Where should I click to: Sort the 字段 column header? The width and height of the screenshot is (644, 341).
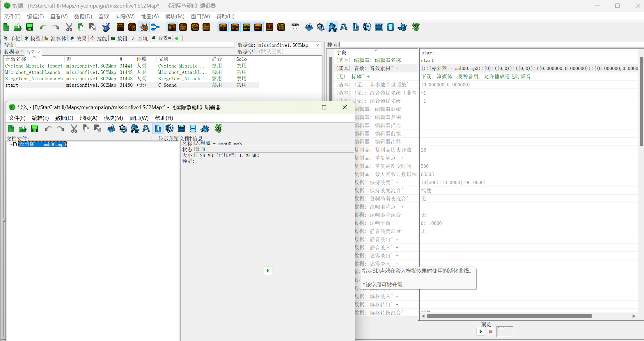coord(376,53)
